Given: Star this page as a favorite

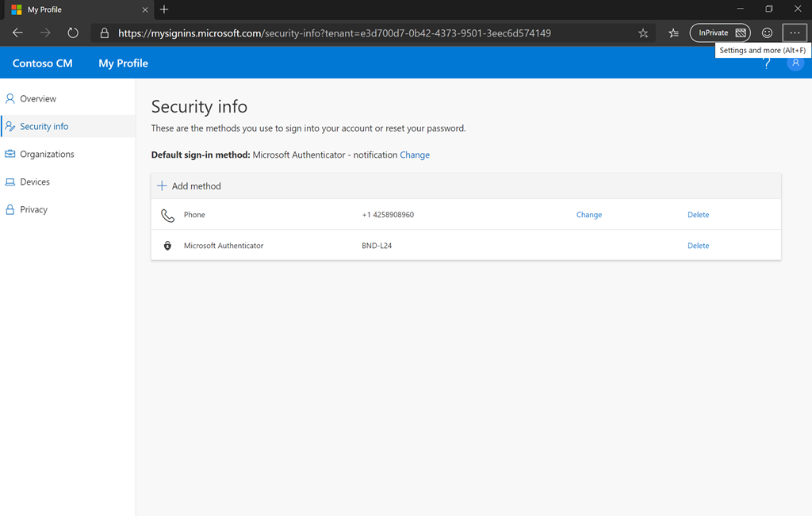Looking at the screenshot, I should coord(643,33).
